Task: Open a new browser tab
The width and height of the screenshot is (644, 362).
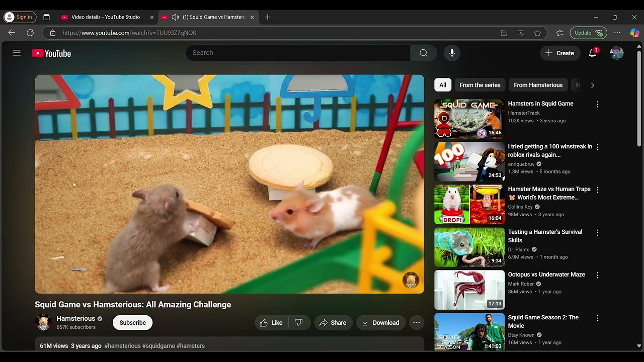Action: click(x=268, y=17)
